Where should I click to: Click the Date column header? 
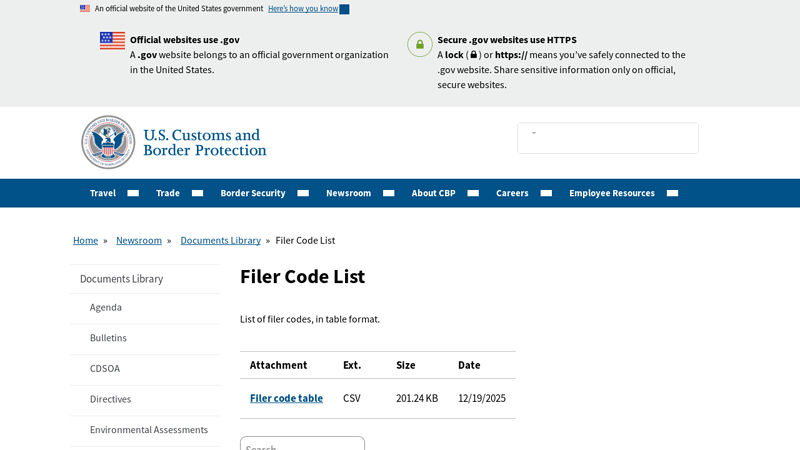coord(469,365)
